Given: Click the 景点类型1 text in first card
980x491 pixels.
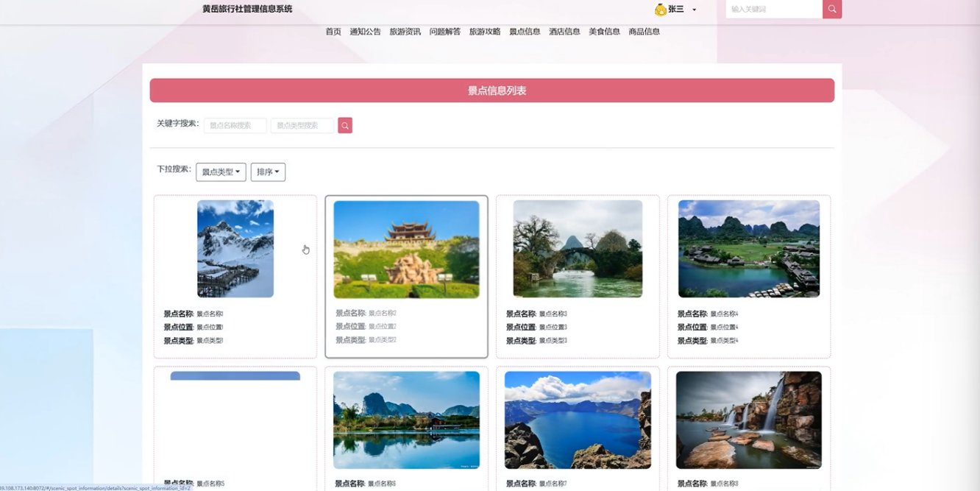Looking at the screenshot, I should tap(210, 341).
